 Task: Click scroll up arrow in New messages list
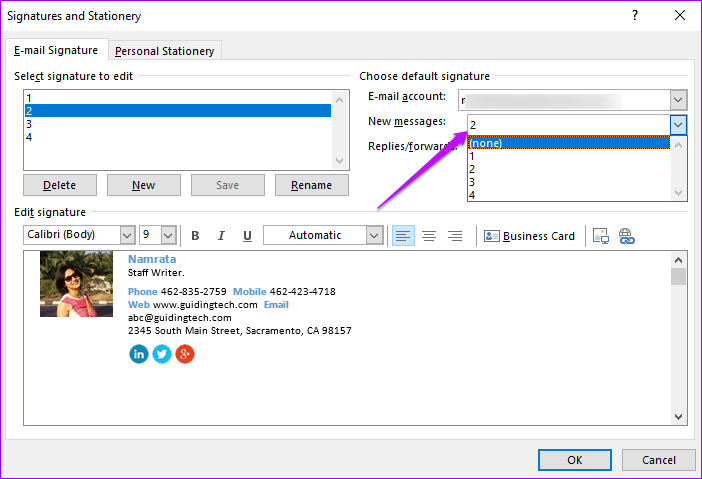678,145
